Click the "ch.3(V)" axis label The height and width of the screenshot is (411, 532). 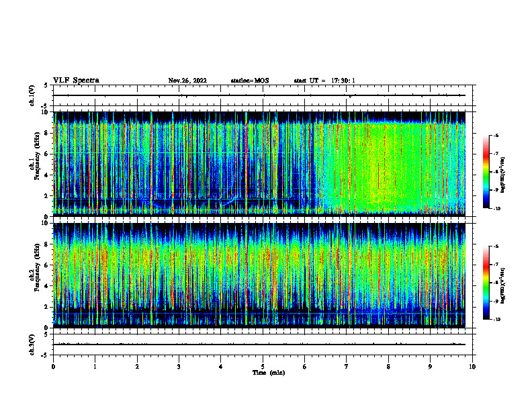(x=32, y=345)
